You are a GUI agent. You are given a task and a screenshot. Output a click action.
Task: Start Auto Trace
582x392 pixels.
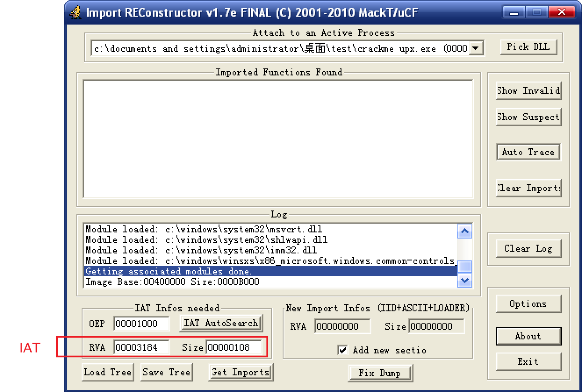pyautogui.click(x=528, y=152)
